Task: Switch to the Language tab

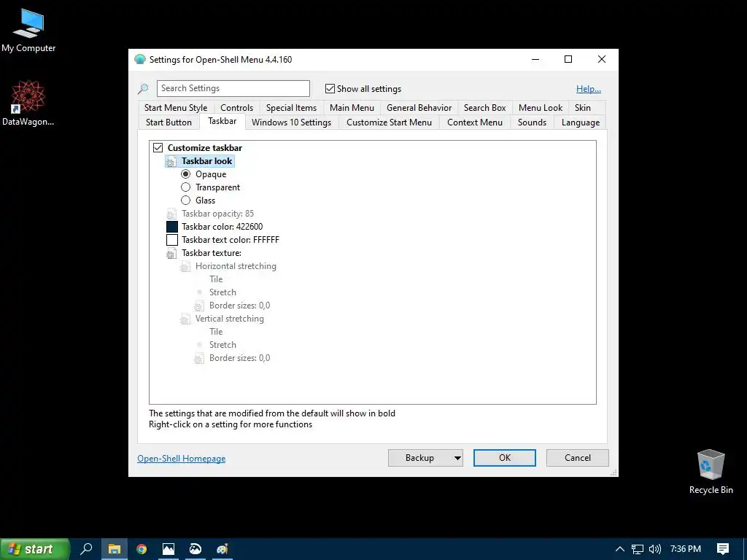Action: [581, 122]
